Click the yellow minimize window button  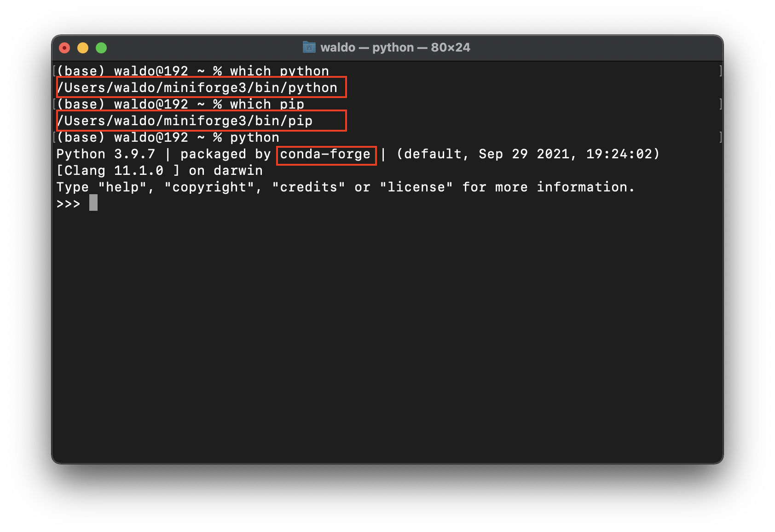pyautogui.click(x=83, y=47)
